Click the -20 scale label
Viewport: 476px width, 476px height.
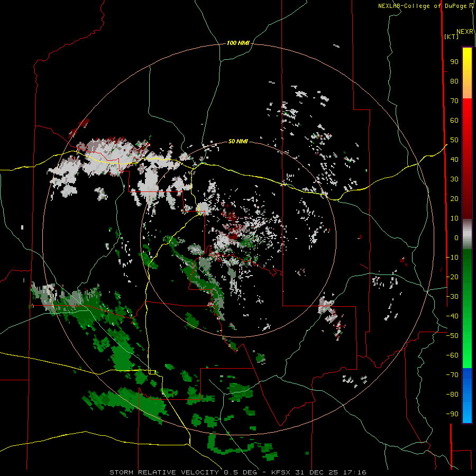coord(452,277)
